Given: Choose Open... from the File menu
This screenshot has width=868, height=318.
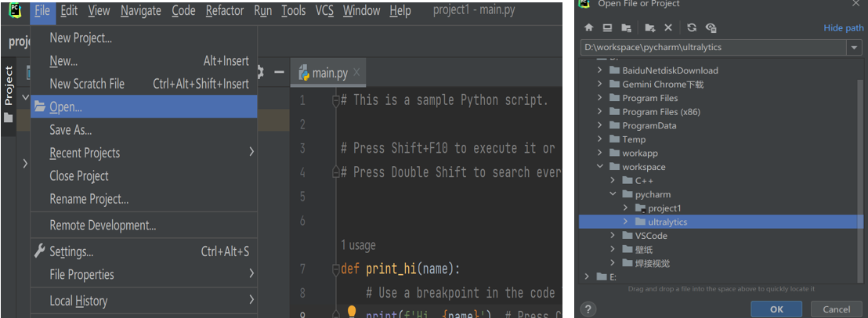Looking at the screenshot, I should coord(144,107).
